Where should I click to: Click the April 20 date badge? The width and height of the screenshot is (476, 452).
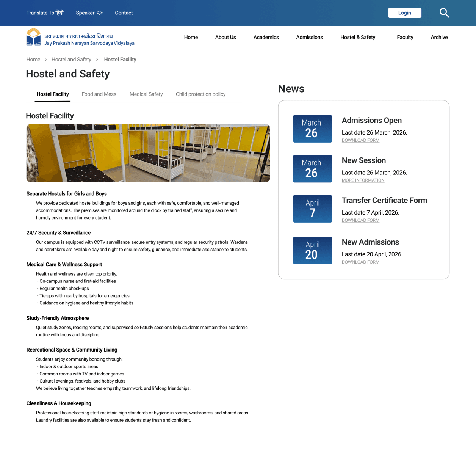(312, 251)
